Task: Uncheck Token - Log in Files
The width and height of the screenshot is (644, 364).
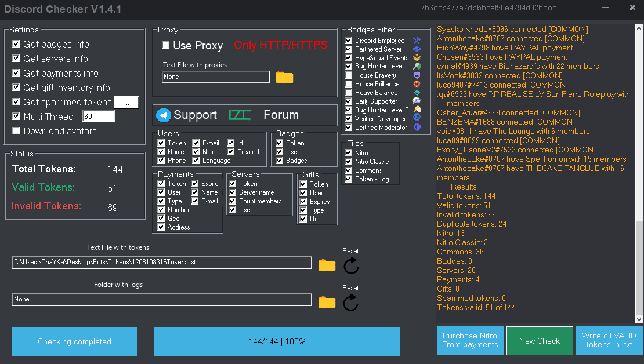Action: click(348, 179)
